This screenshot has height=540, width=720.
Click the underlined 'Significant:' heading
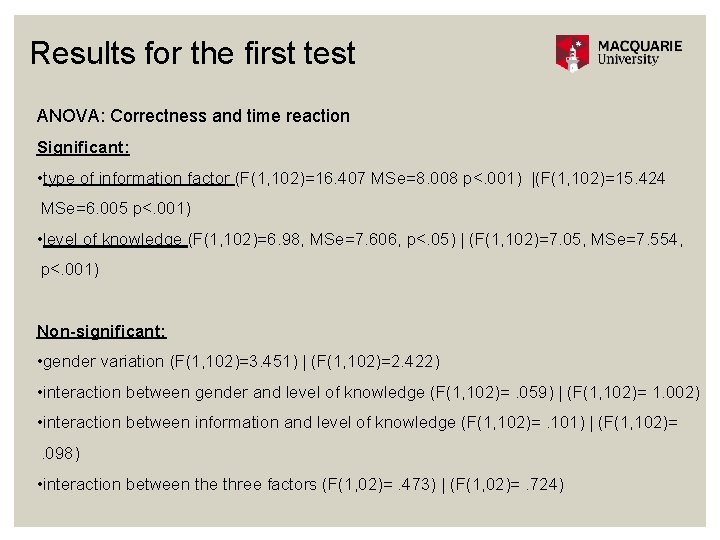pyautogui.click(x=83, y=147)
